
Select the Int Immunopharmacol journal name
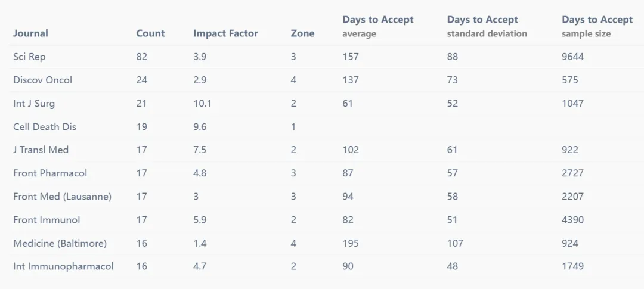63,266
